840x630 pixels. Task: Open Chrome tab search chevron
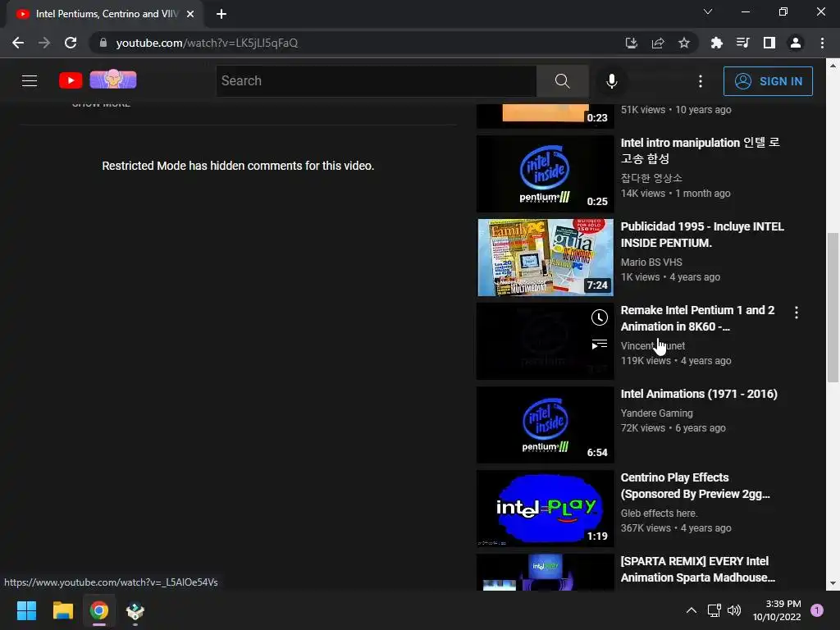coord(707,11)
